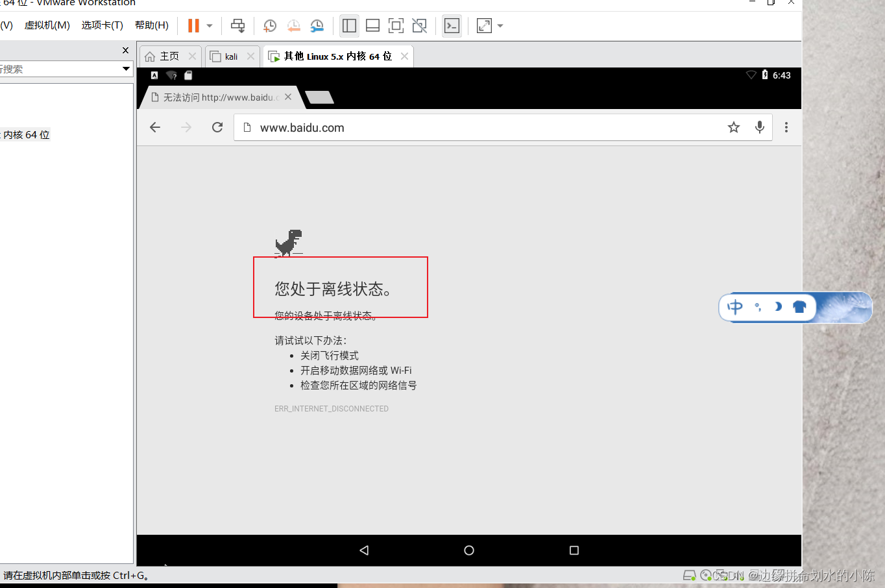Take a snapshot of the virtual machine
The height and width of the screenshot is (588, 885).
pos(270,26)
